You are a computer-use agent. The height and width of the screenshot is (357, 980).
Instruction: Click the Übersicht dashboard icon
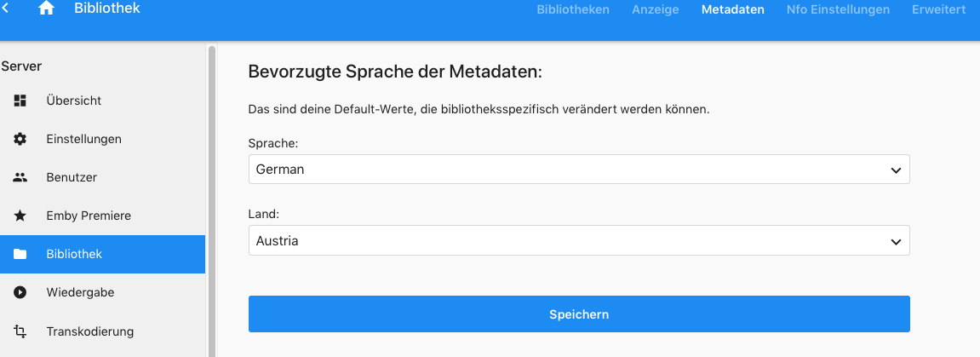20,101
